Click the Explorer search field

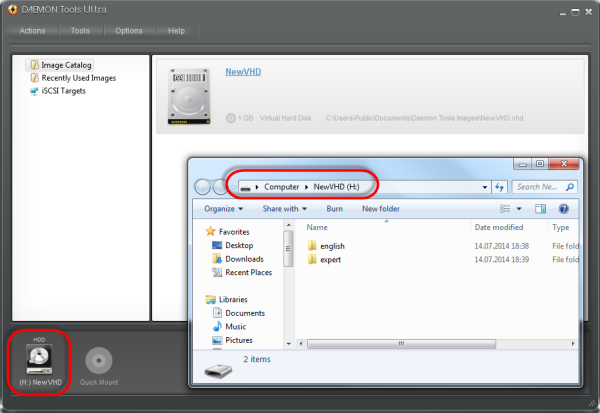(545, 187)
